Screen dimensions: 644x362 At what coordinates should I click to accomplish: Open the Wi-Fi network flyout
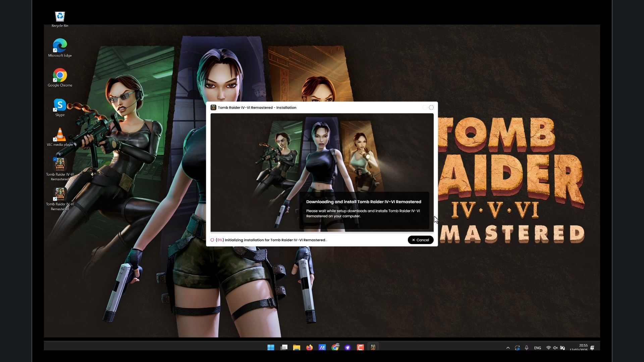(548, 348)
